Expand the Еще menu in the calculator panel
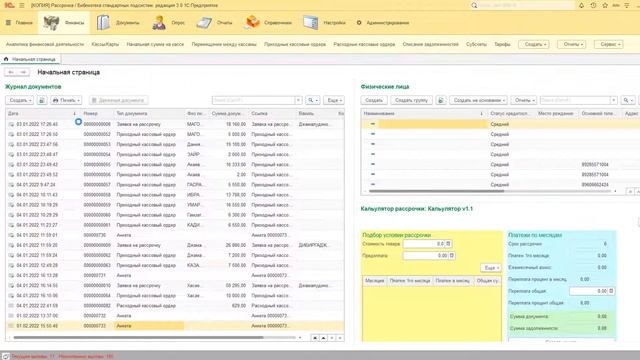Viewport: 640px width, 360px height. pyautogui.click(x=491, y=268)
